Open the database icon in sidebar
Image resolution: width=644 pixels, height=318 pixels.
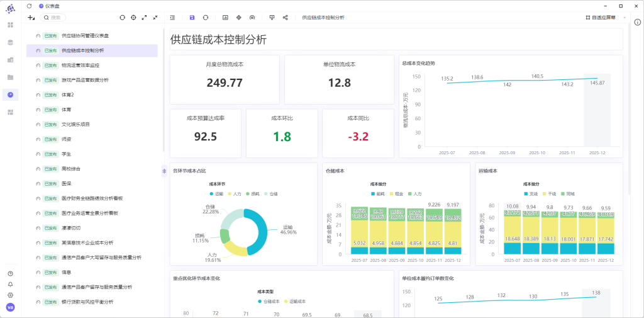pos(11,42)
